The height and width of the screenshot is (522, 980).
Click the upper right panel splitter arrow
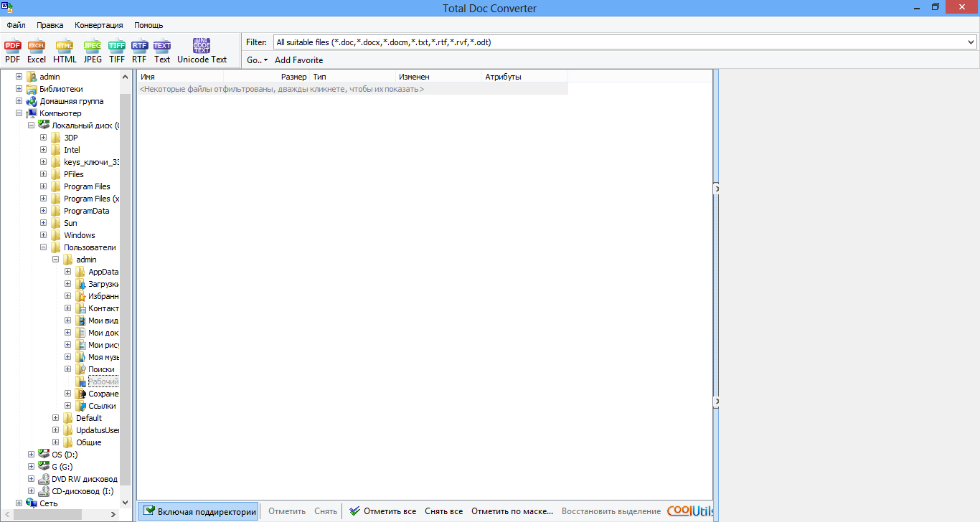tap(716, 188)
